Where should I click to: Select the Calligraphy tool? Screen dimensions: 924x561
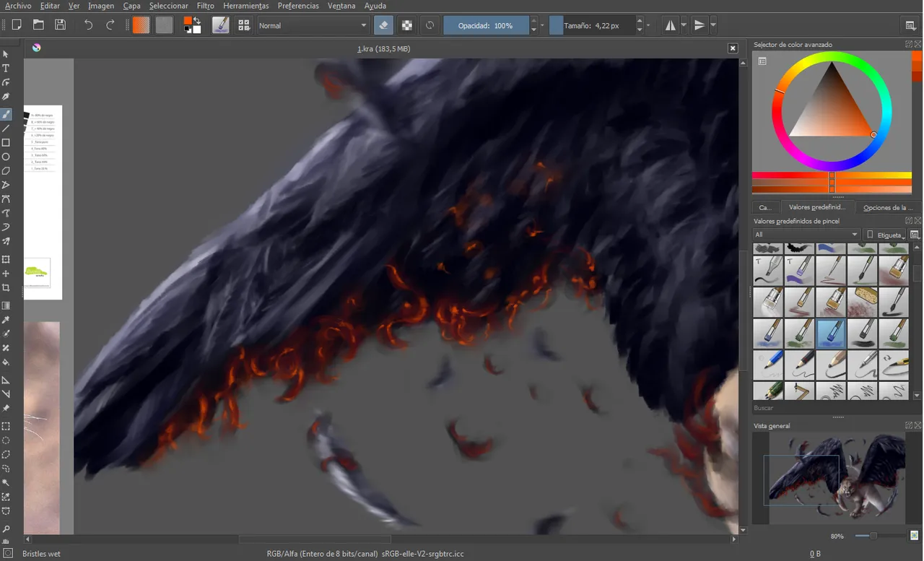tap(6, 97)
